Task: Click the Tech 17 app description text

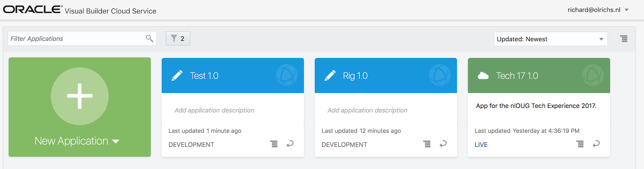Action: coord(536,106)
